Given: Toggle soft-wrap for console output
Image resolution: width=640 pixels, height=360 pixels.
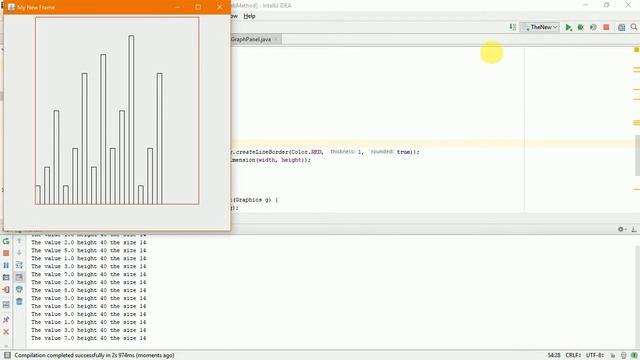Looking at the screenshot, I should tap(19, 265).
